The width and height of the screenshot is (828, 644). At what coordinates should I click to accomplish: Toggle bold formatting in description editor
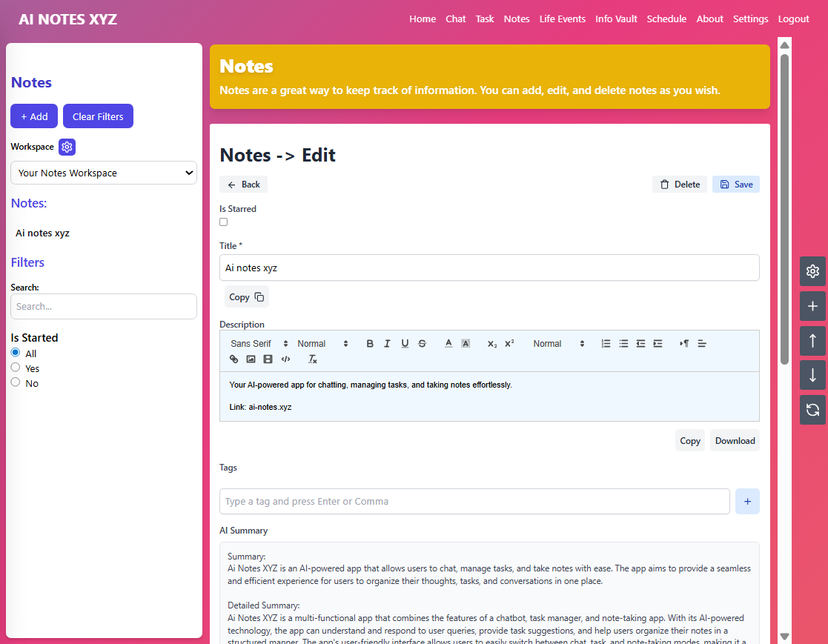coord(370,344)
